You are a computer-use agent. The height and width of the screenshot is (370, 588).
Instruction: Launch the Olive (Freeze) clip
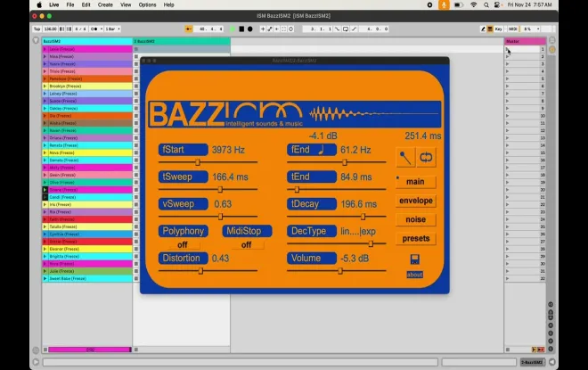(x=45, y=183)
